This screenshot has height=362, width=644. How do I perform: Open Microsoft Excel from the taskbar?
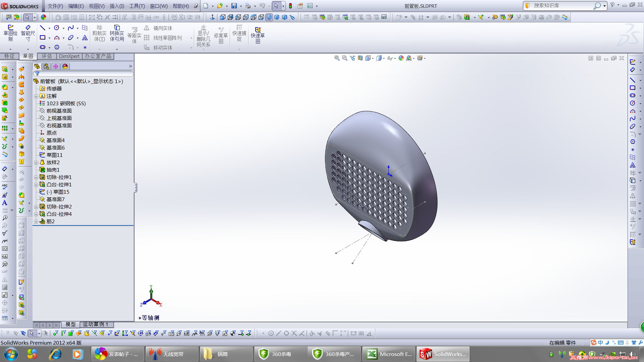point(389,354)
